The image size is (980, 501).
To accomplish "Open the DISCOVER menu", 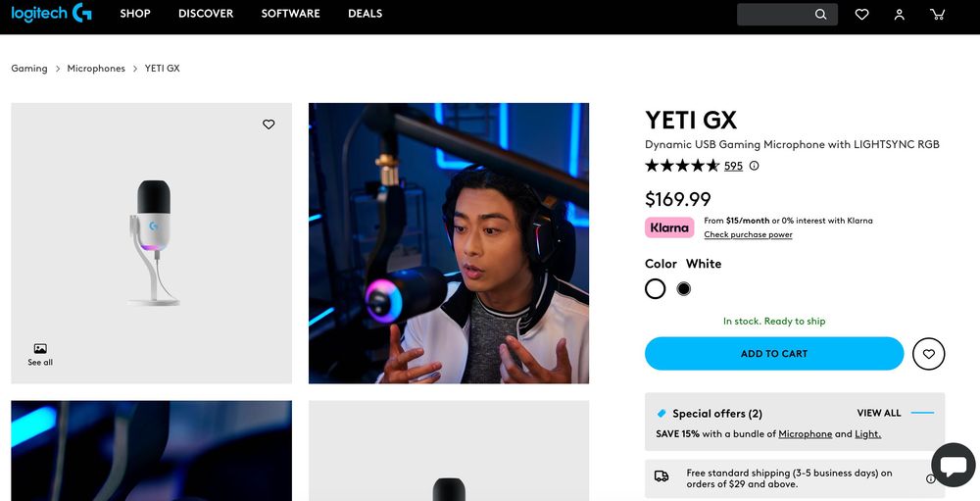I will [206, 14].
